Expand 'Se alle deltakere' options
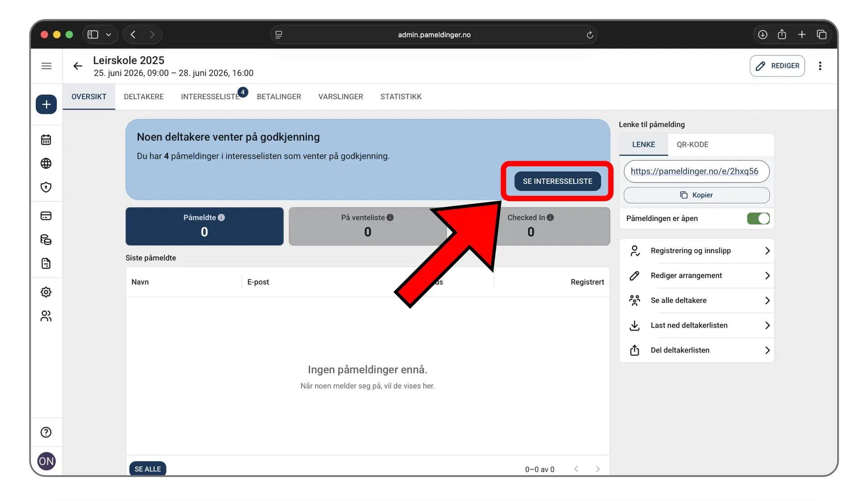This screenshot has width=868, height=501. (x=698, y=300)
